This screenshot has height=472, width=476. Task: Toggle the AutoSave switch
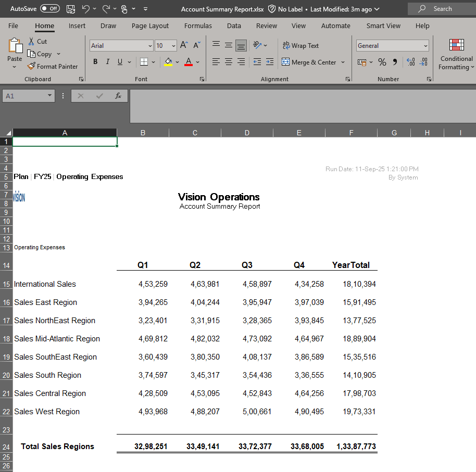(49, 9)
